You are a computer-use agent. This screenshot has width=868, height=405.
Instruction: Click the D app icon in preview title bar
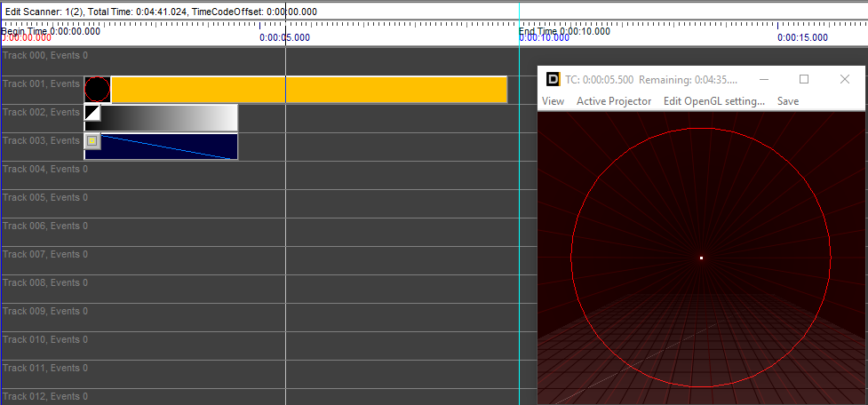[x=553, y=79]
